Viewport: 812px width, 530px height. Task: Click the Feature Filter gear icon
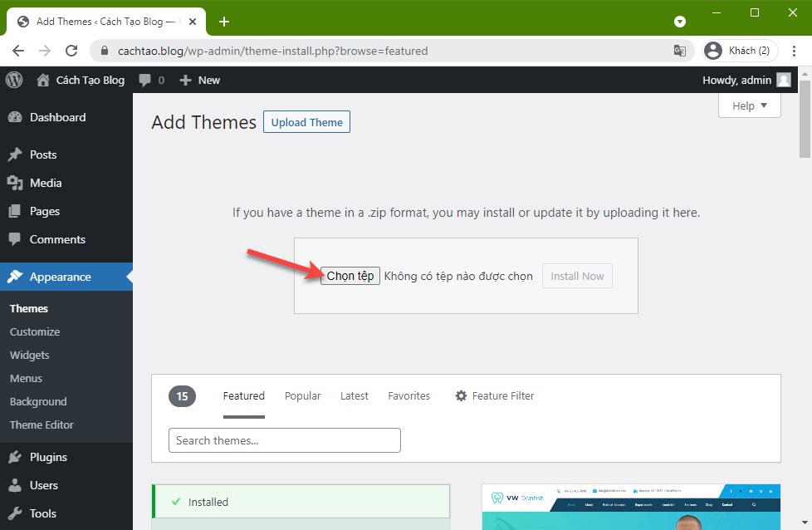pos(461,395)
